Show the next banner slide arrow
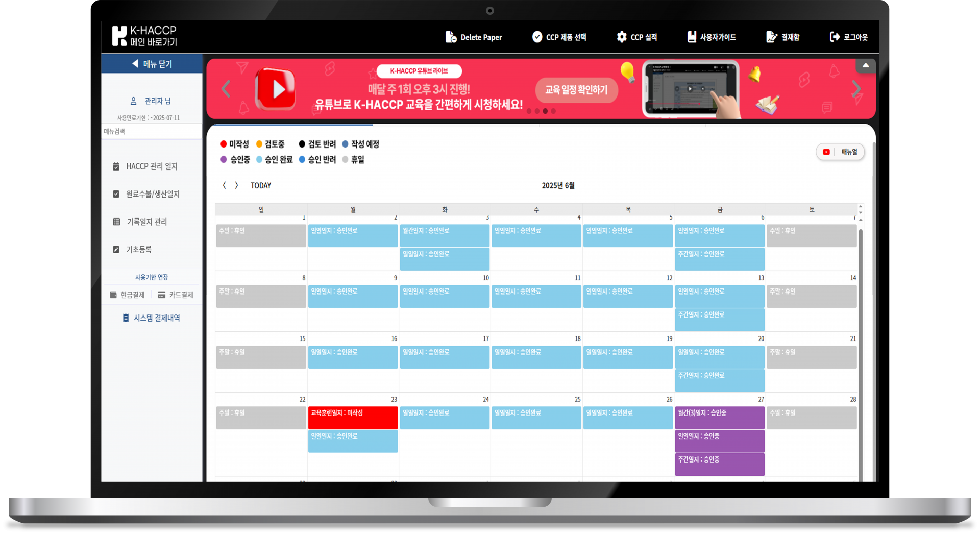Screen dimensions: 980x534 [857, 89]
